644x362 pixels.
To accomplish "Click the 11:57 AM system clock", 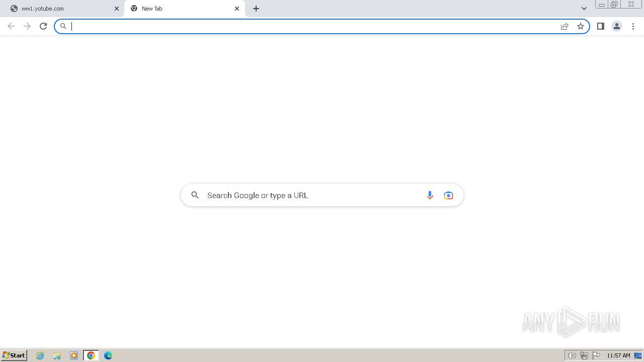I will tap(618, 355).
